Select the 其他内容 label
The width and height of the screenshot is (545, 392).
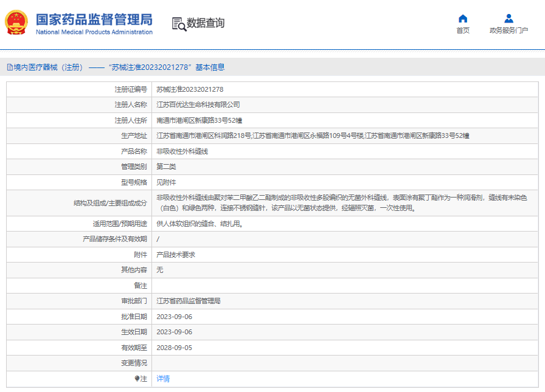coord(134,270)
